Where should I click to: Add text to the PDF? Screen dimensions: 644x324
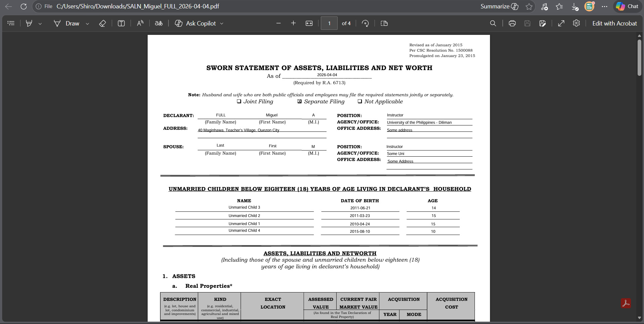coord(121,23)
